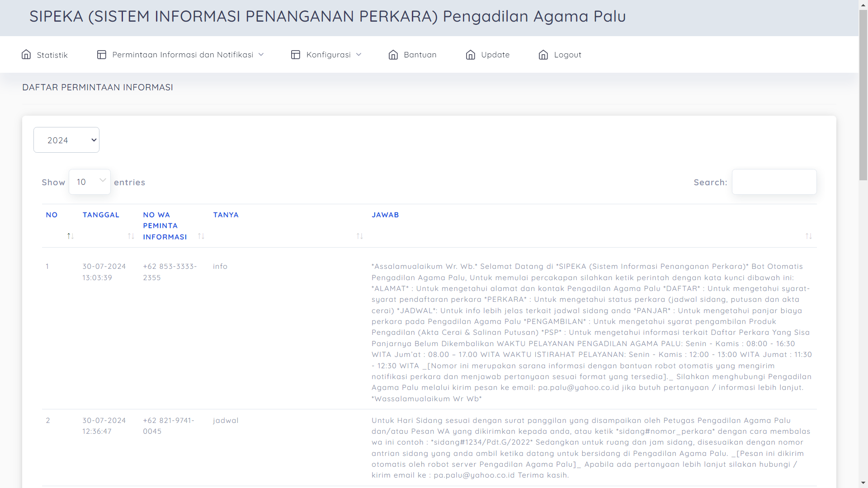The width and height of the screenshot is (868, 488).
Task: Open the Bantuan menu item
Action: 420,55
